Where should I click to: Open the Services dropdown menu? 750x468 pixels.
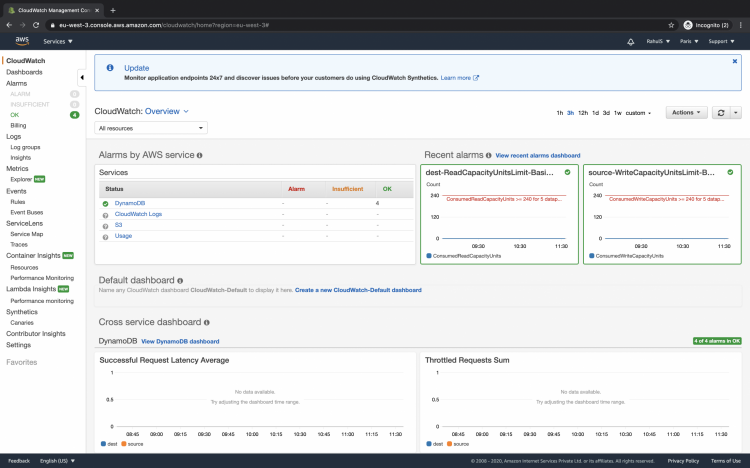(58, 42)
